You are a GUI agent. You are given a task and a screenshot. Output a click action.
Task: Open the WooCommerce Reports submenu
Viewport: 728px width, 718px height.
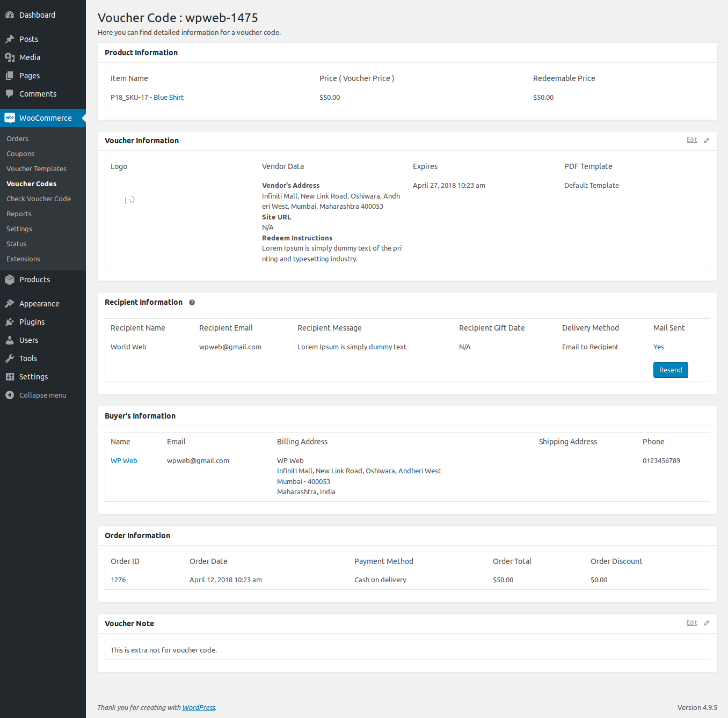click(19, 214)
